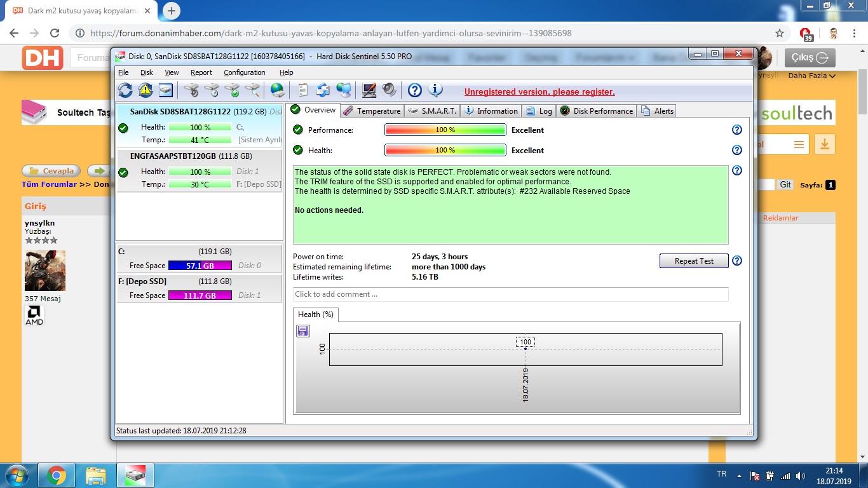Screen dimensions: 868x488
Task: Save the health graph with floppy icon
Action: tap(303, 330)
